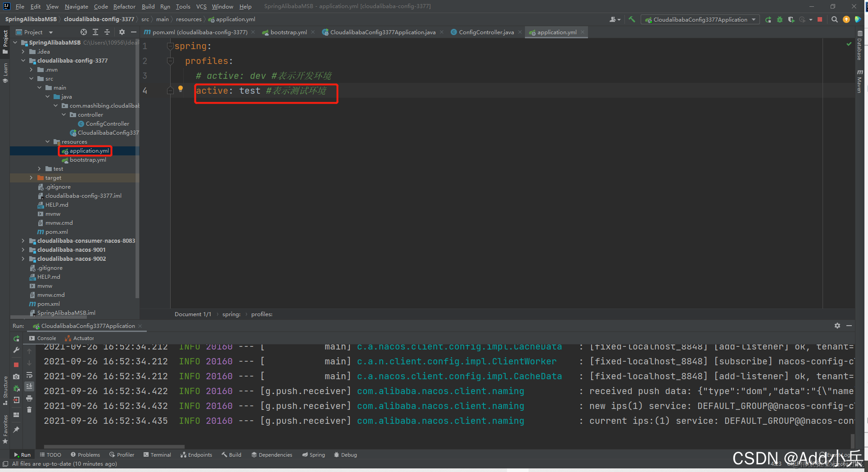
Task: Open Run panel wrench configuration icon
Action: coord(16,350)
